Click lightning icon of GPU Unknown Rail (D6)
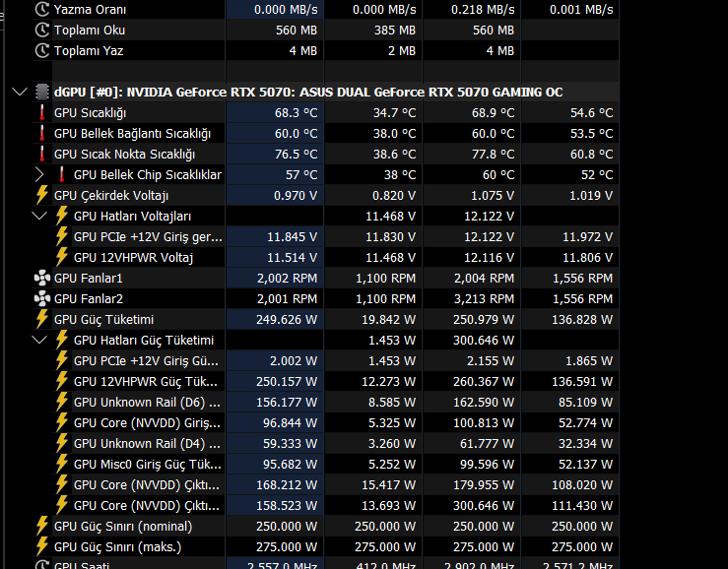 click(62, 402)
